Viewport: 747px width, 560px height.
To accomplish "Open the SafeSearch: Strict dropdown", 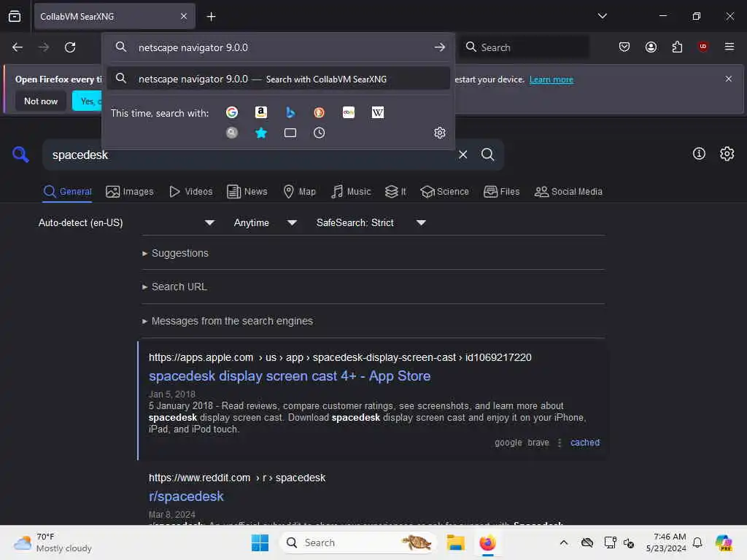I will [x=371, y=223].
